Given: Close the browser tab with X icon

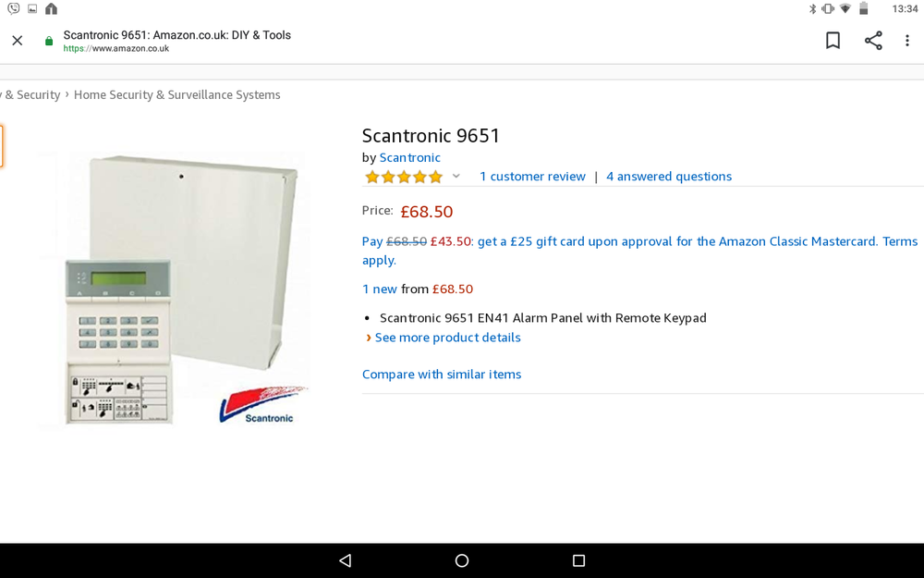Looking at the screenshot, I should click(x=17, y=40).
